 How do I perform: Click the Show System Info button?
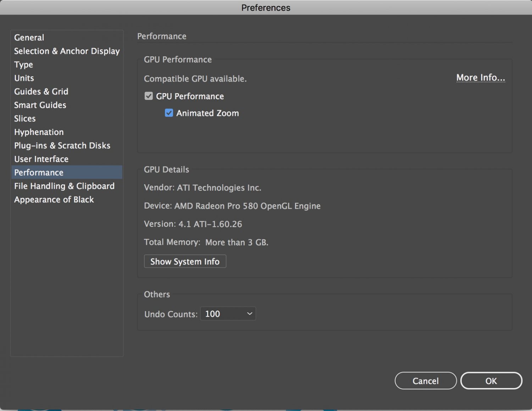coord(185,261)
